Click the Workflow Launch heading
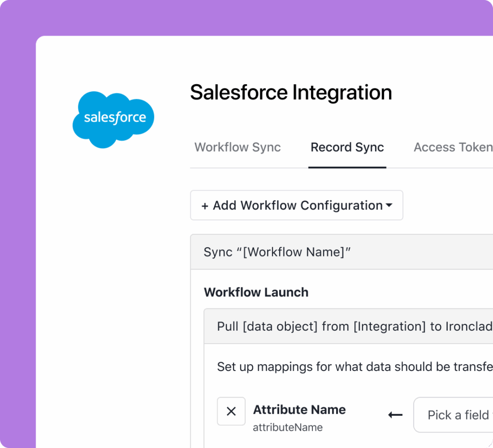 [256, 292]
